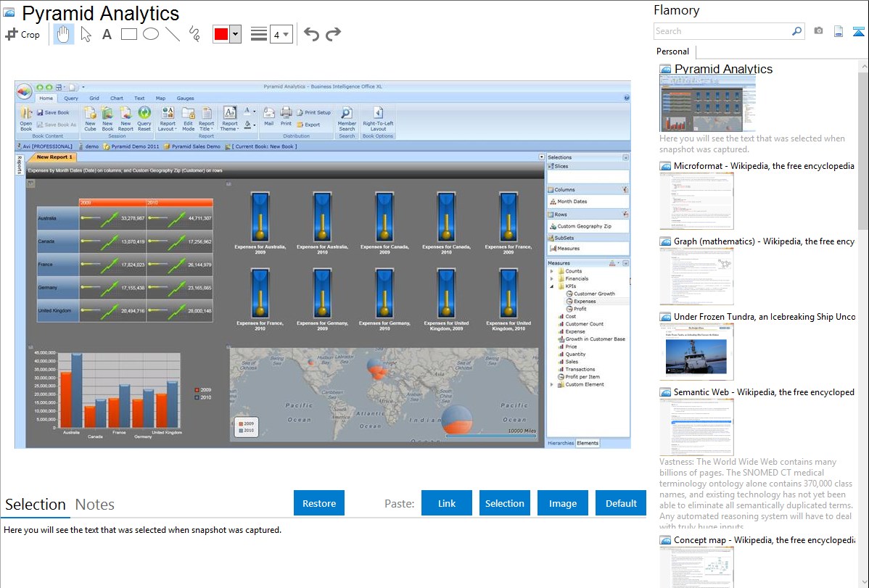
Task: Click the Export button in the snapshot
Action: pyautogui.click(x=309, y=125)
